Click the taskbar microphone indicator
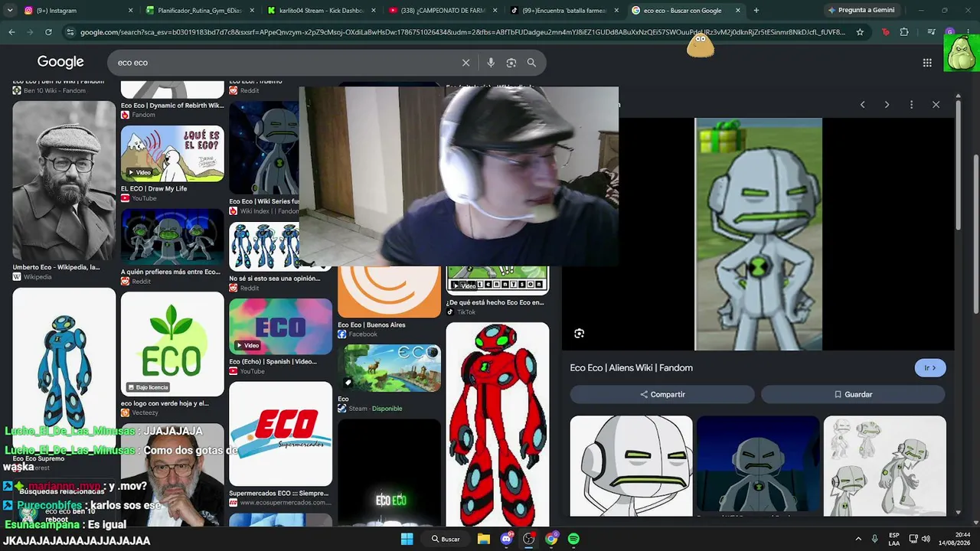This screenshot has width=980, height=551. coord(875,539)
